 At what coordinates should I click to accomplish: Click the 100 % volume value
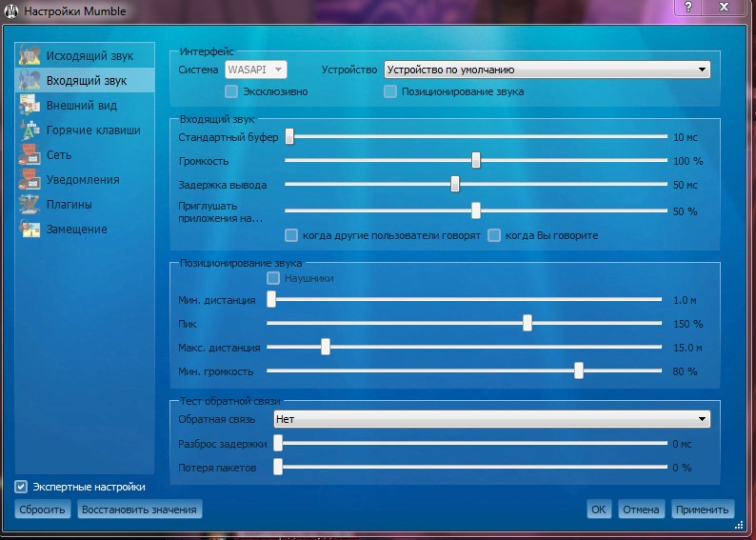[688, 161]
